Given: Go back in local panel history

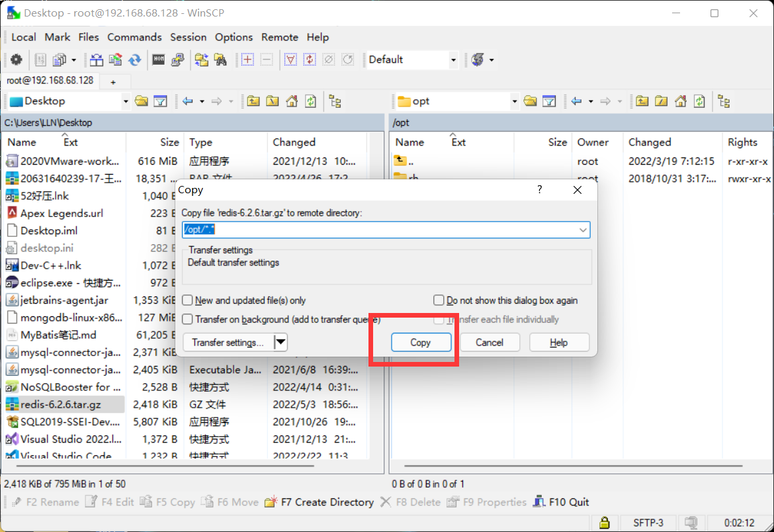Looking at the screenshot, I should click(x=188, y=101).
